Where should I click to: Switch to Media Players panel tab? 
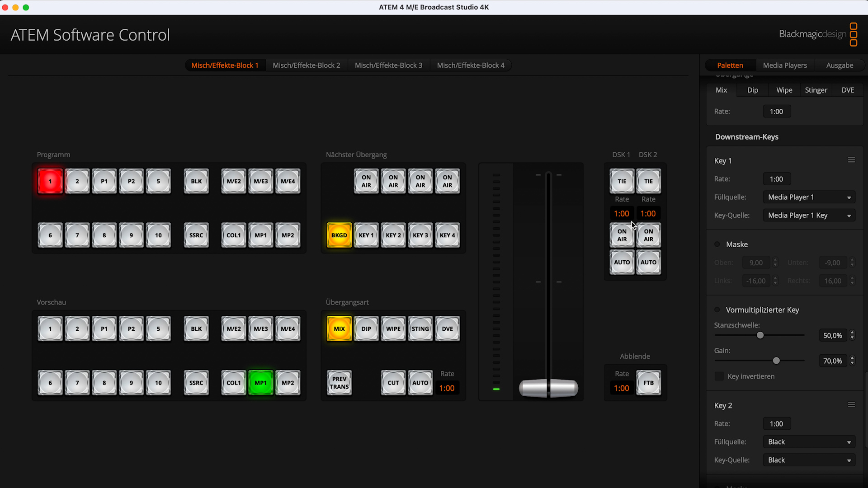[x=784, y=65]
